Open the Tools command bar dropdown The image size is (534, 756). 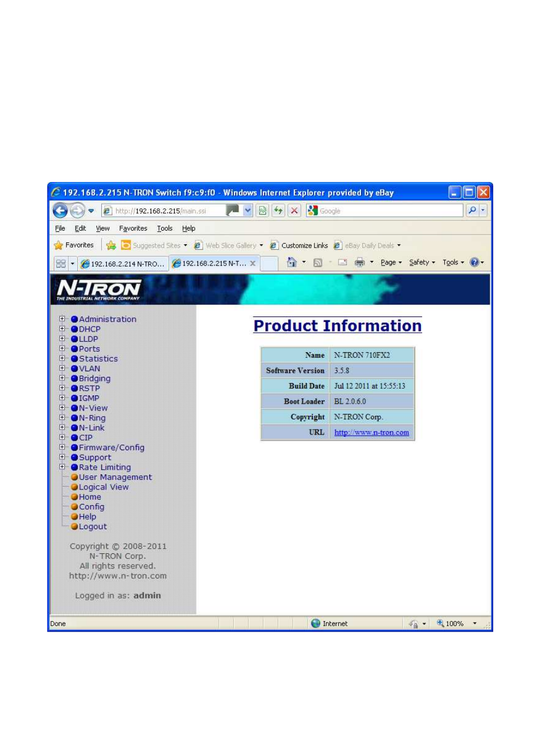pos(453,263)
